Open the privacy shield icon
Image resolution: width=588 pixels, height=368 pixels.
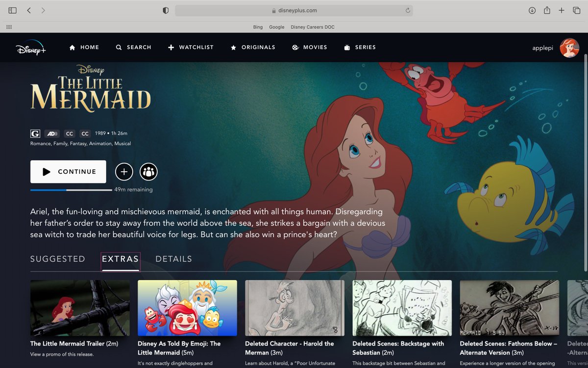[x=166, y=10]
